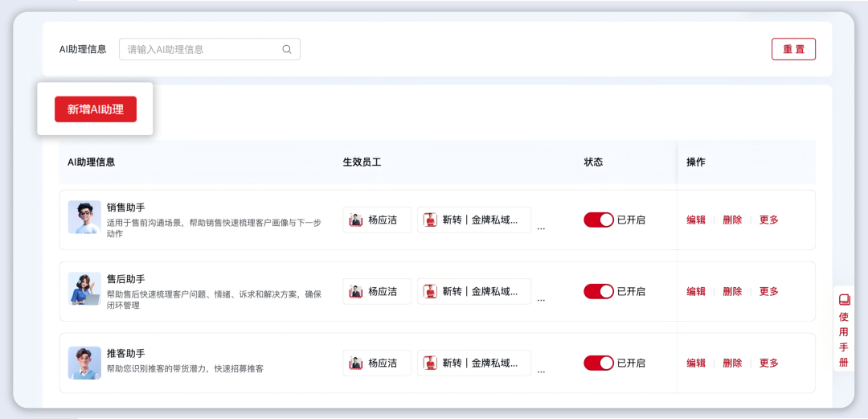The image size is (868, 419).
Task: Click the 推客助手 avatar image
Action: pos(84,363)
